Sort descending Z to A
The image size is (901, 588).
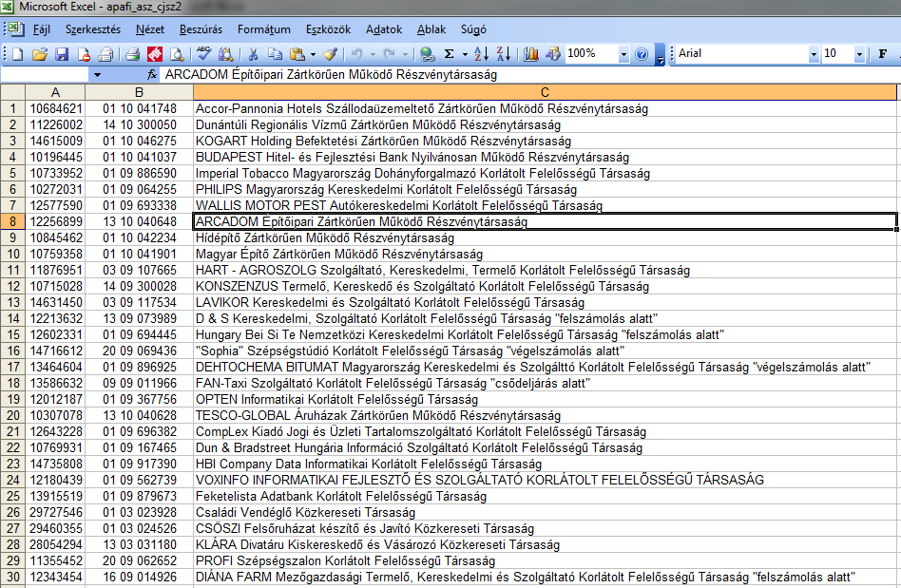(x=504, y=54)
